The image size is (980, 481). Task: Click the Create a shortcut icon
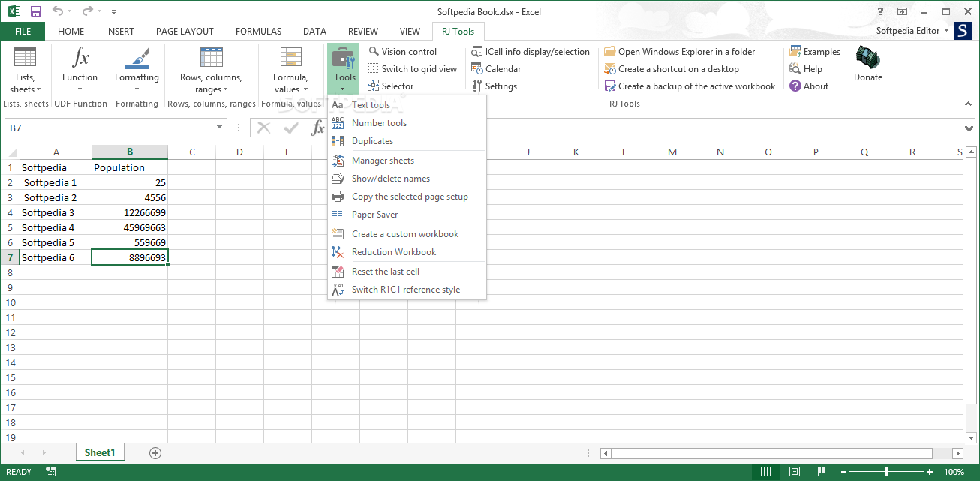click(610, 69)
